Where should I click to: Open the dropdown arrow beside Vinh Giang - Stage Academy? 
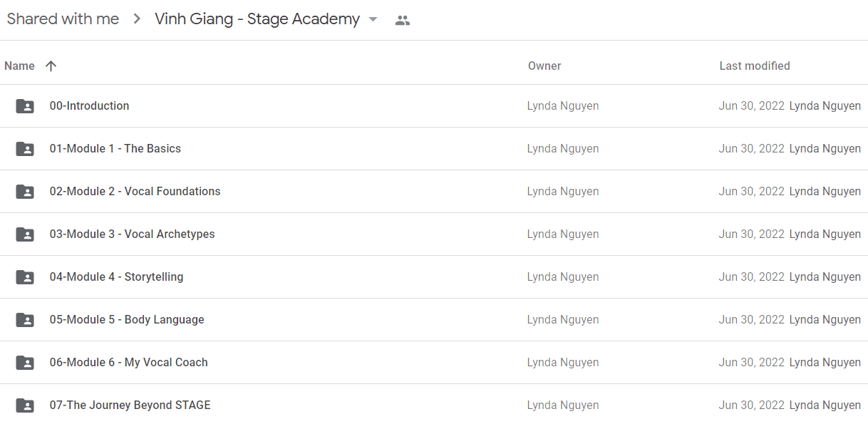click(x=373, y=20)
